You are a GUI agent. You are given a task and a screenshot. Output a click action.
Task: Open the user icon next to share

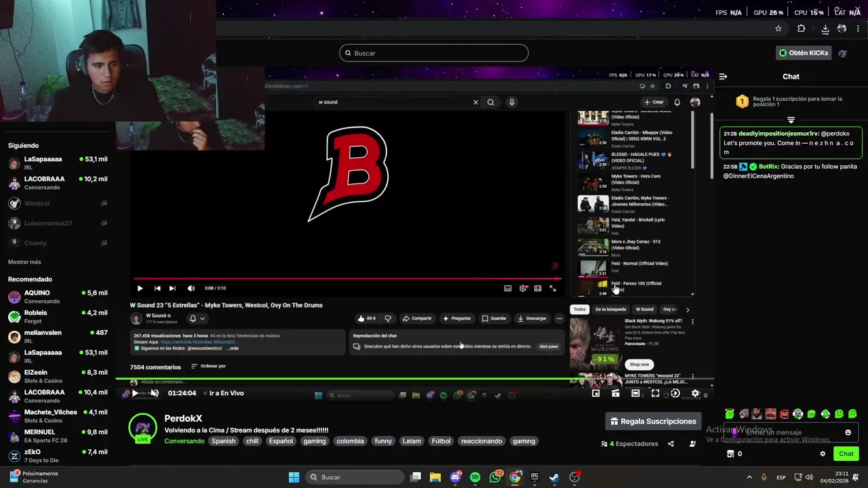pos(692,444)
